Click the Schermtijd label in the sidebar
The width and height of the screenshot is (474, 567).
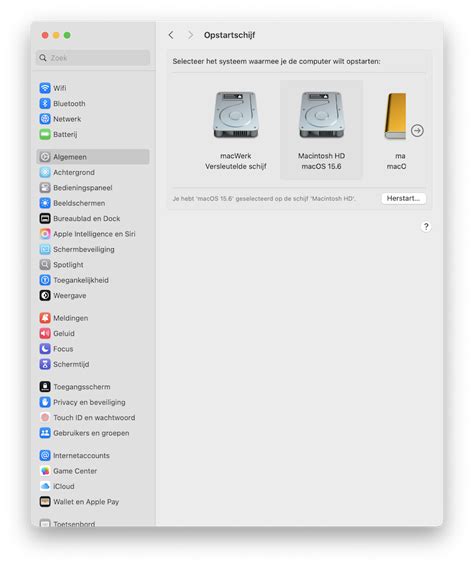[x=71, y=364]
